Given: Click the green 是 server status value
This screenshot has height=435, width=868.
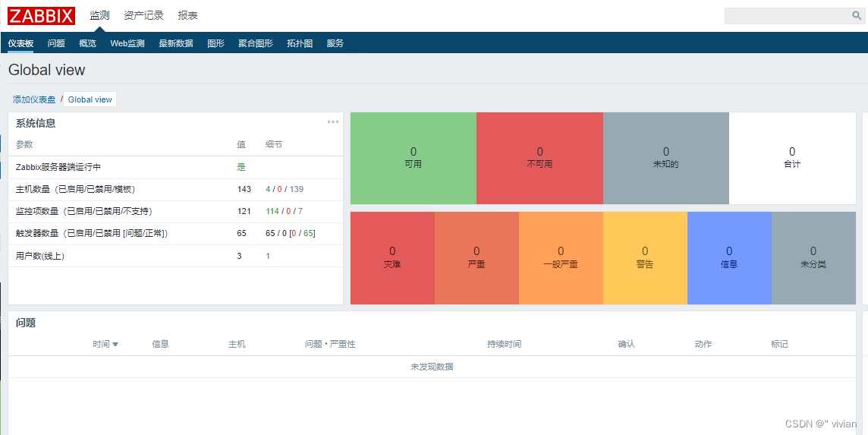Looking at the screenshot, I should 241,167.
